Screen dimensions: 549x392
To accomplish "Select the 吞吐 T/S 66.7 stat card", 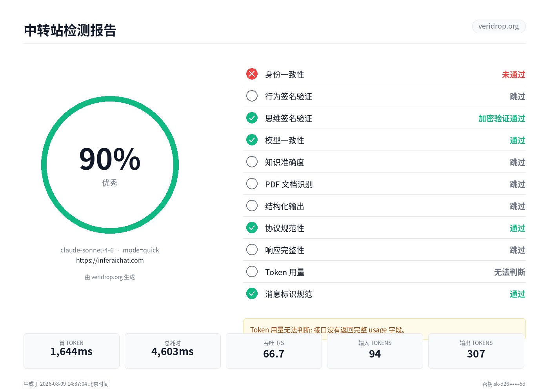I will tap(274, 351).
